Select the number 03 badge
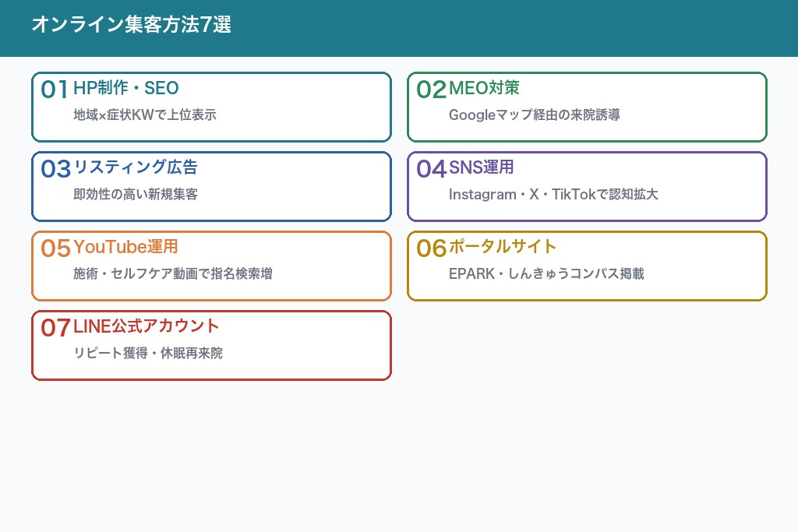The height and width of the screenshot is (532, 798). point(55,169)
